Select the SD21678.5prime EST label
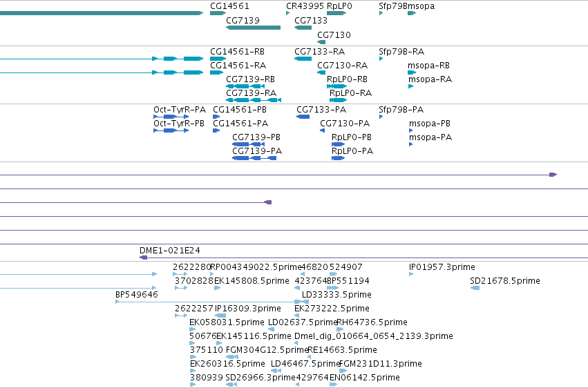Screen dimensions: 588x388 tap(505, 281)
